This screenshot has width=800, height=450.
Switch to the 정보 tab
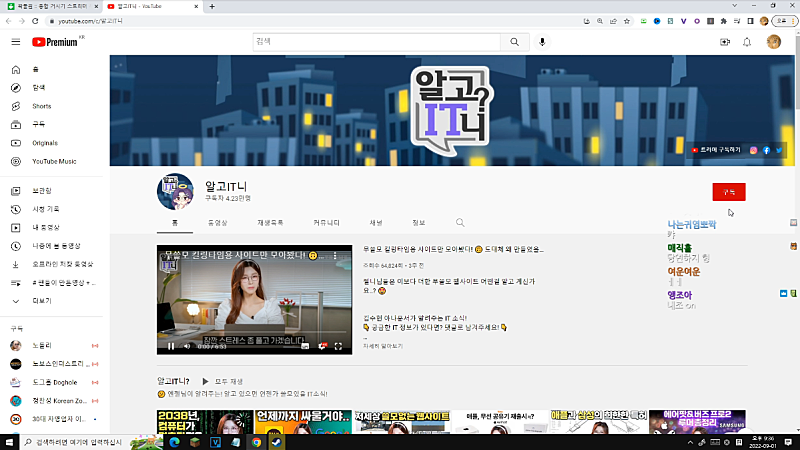click(419, 223)
